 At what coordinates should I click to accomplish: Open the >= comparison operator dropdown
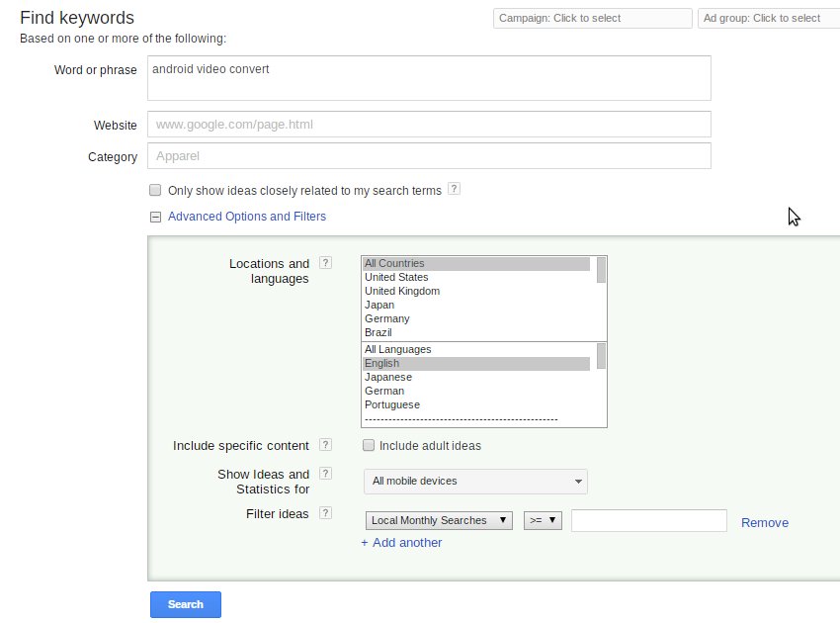click(x=543, y=520)
